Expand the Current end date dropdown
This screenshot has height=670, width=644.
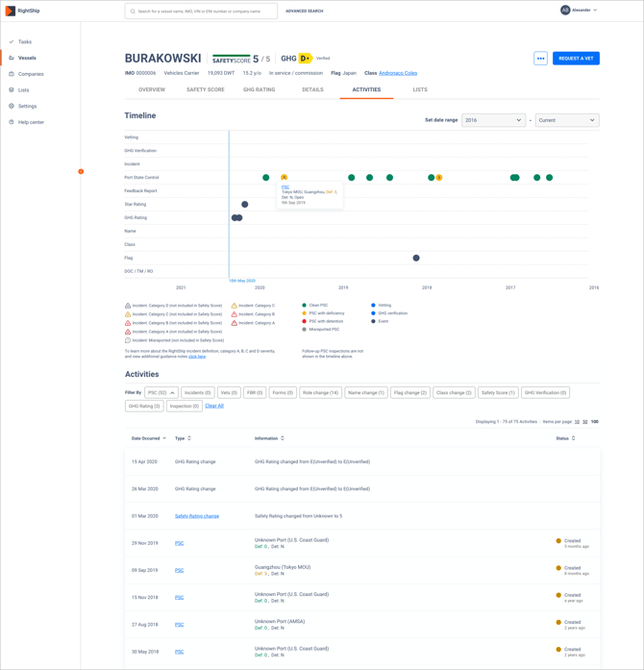pos(566,120)
